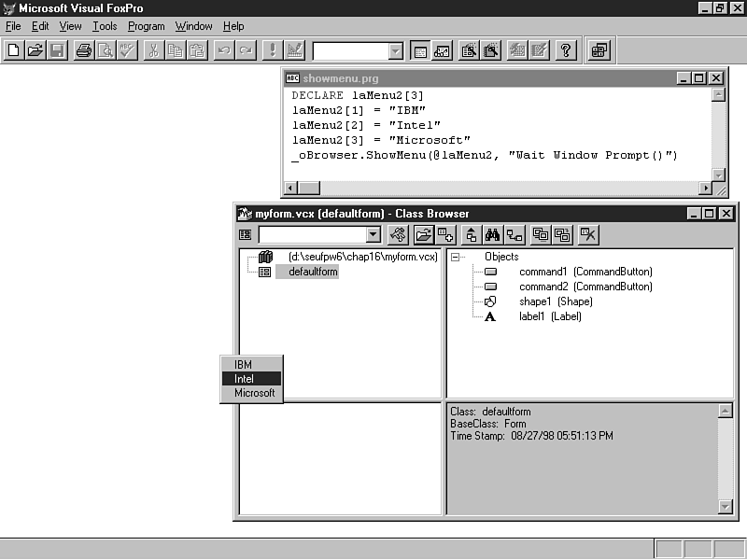Select Microsoft in the popup menu

[x=254, y=393]
